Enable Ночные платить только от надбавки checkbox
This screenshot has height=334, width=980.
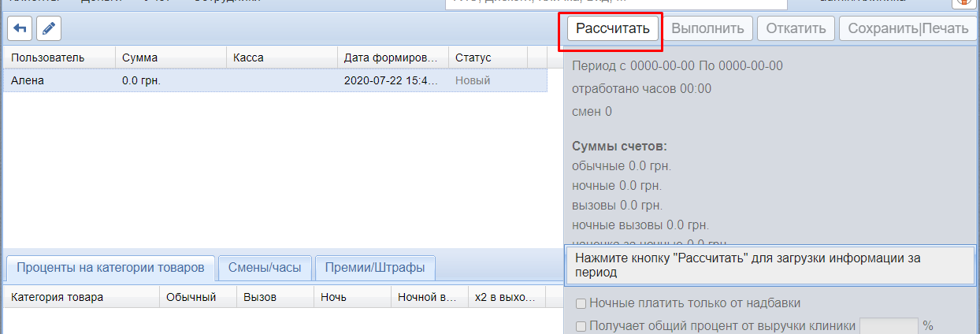581,303
